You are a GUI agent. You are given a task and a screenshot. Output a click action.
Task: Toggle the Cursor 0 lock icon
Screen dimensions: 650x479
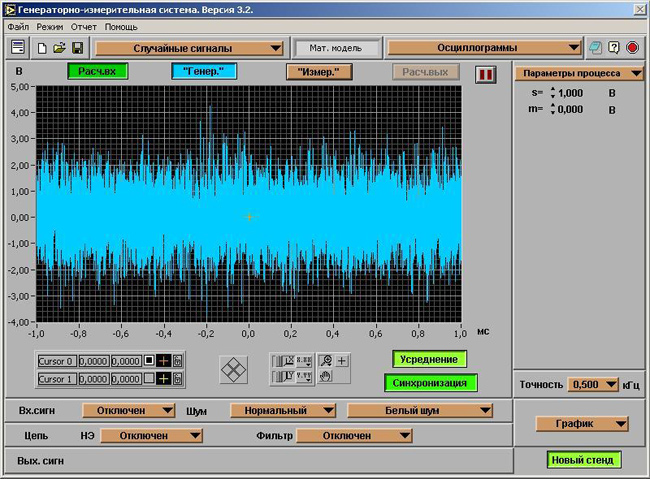(x=177, y=361)
